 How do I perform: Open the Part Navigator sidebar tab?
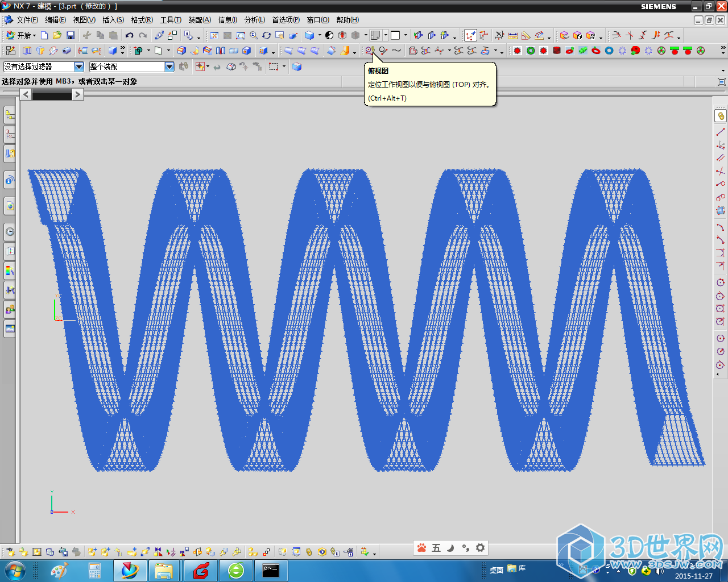[10, 135]
